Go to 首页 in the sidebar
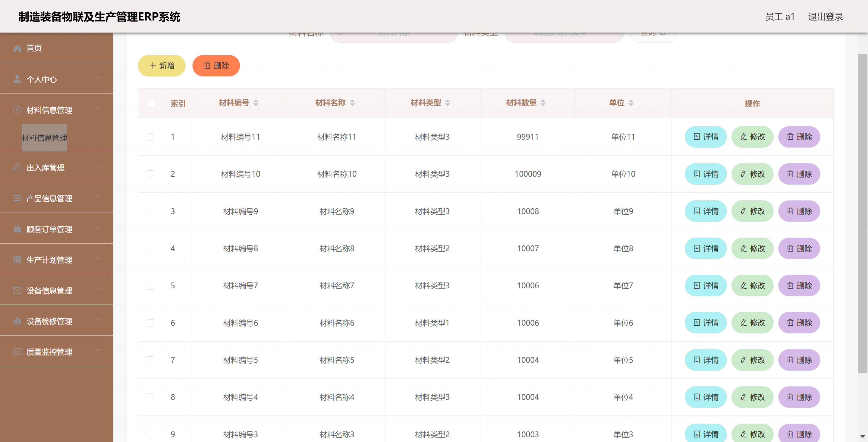Viewport: 868px width, 442px height. pyautogui.click(x=56, y=48)
